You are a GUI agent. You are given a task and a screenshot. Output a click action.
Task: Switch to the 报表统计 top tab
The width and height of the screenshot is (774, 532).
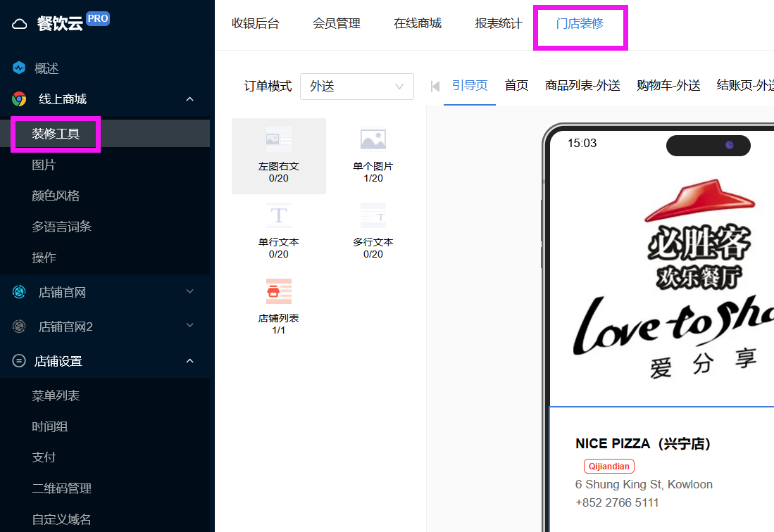click(498, 23)
